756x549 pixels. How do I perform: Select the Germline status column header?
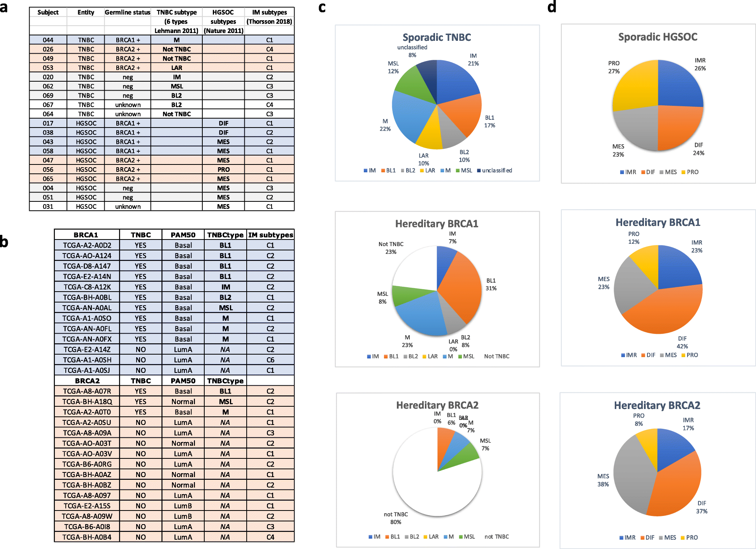pyautogui.click(x=128, y=12)
